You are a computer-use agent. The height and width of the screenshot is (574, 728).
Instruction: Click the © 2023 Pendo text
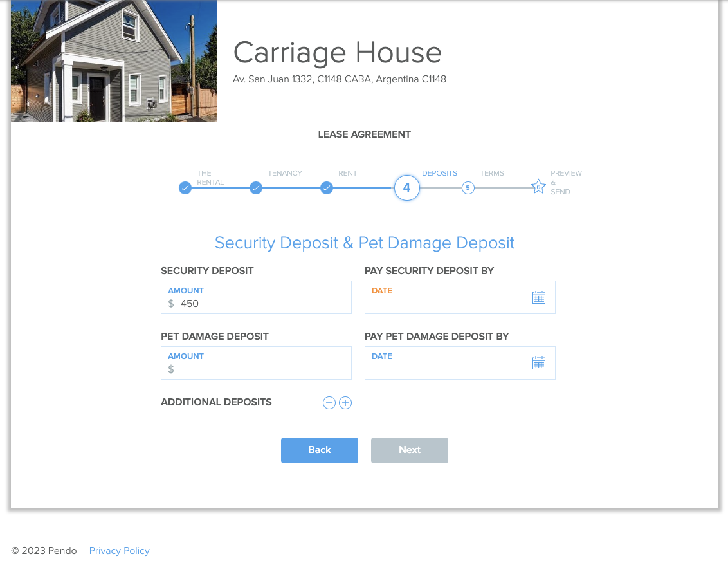pos(44,551)
